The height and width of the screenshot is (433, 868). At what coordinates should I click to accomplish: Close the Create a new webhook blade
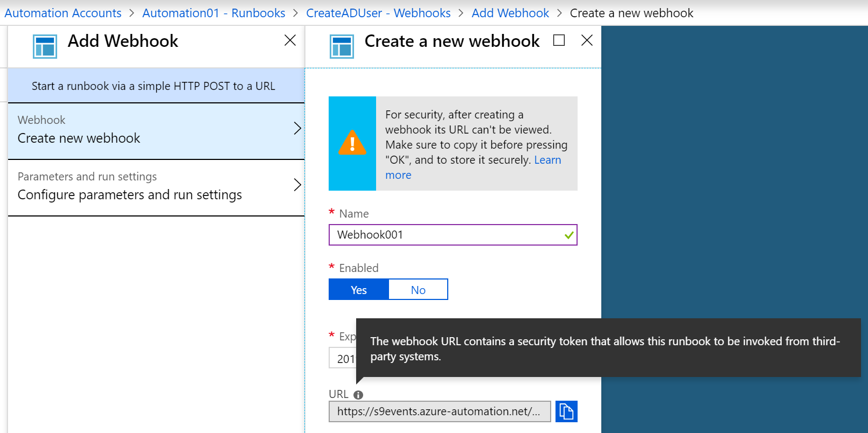tap(587, 40)
